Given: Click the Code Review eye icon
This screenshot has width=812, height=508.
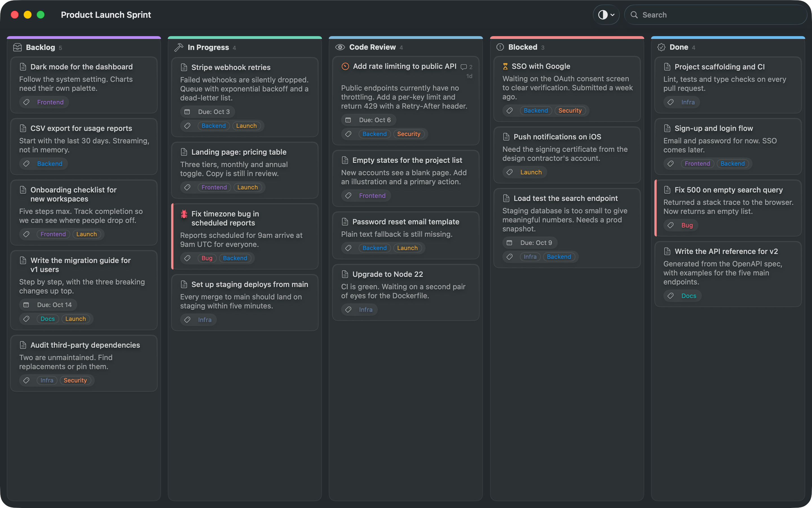Looking at the screenshot, I should point(340,47).
